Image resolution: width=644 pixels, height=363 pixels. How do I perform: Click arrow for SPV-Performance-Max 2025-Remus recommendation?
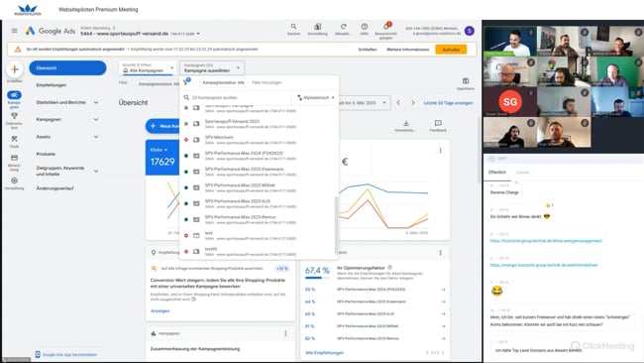point(443,338)
